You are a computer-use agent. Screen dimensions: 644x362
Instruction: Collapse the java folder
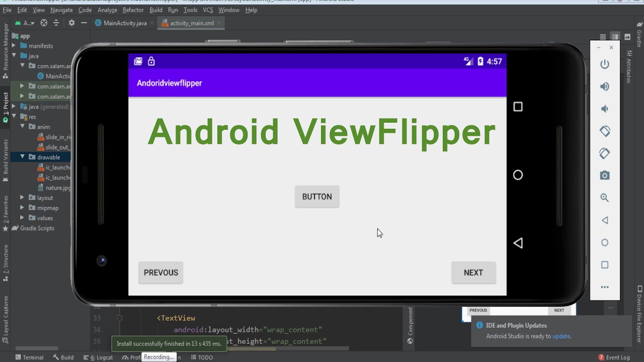click(x=14, y=56)
